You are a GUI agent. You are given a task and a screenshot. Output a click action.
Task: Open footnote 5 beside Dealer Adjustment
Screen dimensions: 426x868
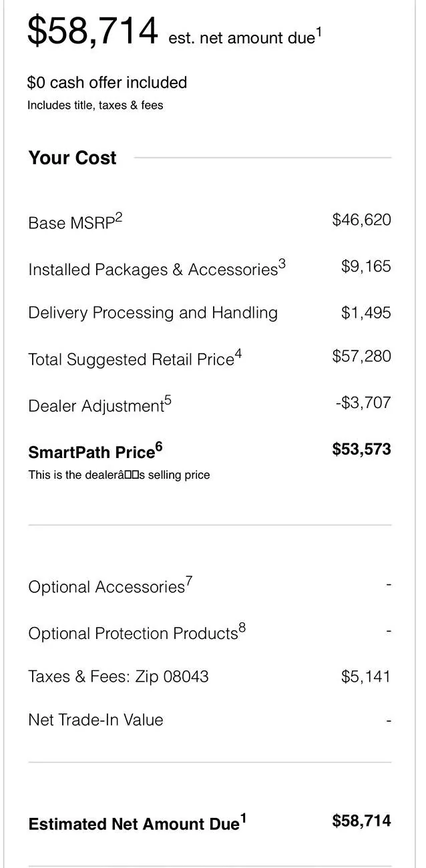click(168, 401)
